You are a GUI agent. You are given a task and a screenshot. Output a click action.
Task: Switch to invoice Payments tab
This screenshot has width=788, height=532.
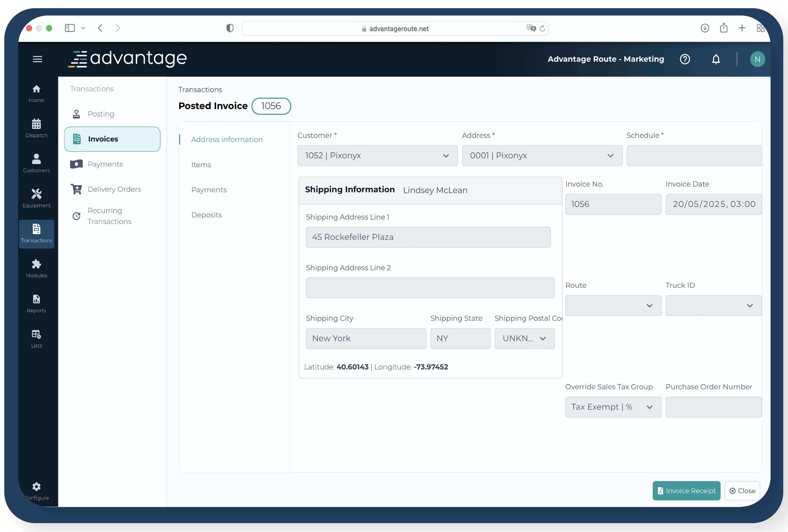coord(209,190)
